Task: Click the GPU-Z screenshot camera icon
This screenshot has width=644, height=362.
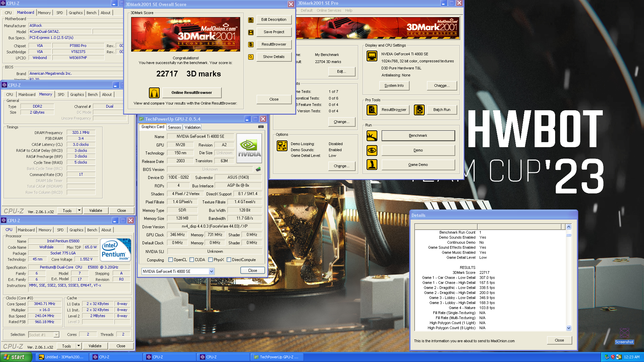Action: (261, 127)
